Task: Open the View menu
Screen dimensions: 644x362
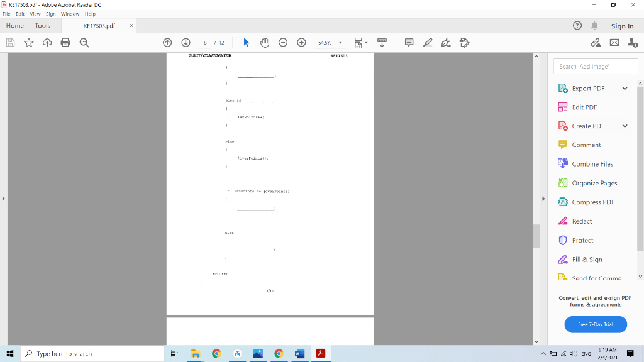Action: click(x=35, y=14)
